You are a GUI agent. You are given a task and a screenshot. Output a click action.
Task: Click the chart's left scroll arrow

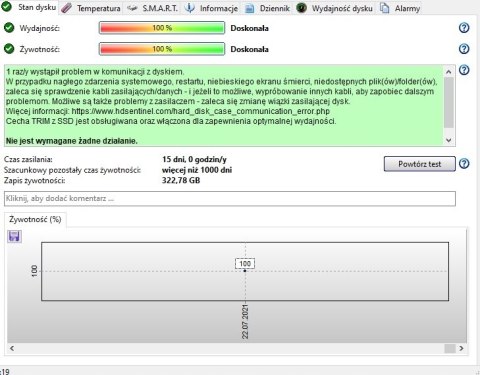click(12, 348)
